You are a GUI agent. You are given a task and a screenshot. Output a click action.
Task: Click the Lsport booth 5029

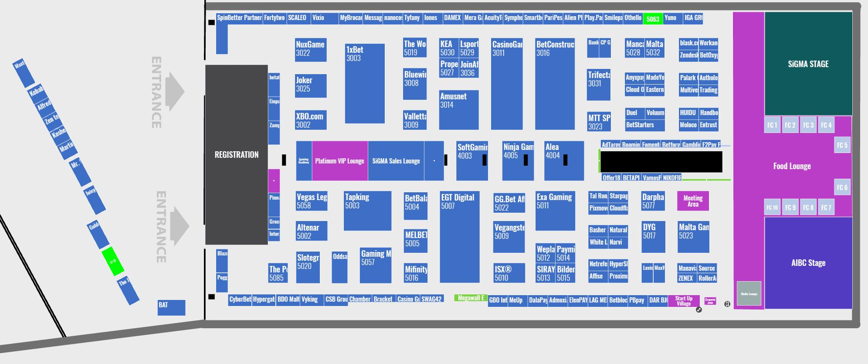click(x=469, y=48)
